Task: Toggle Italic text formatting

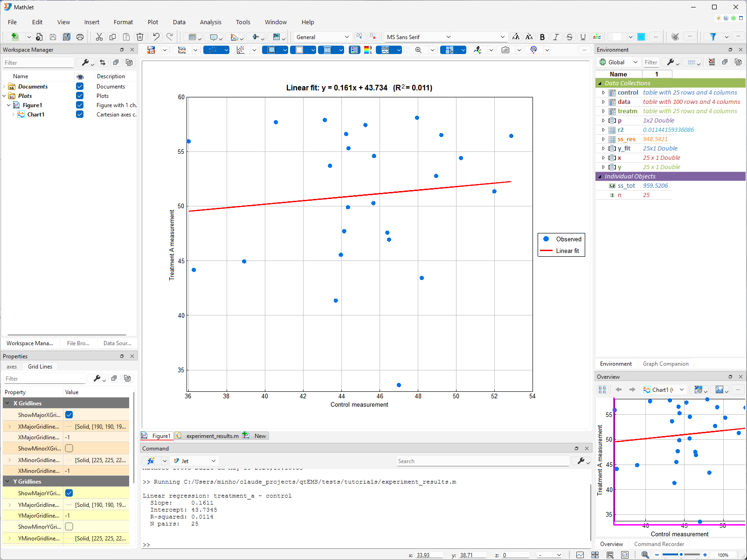Action: (556, 37)
